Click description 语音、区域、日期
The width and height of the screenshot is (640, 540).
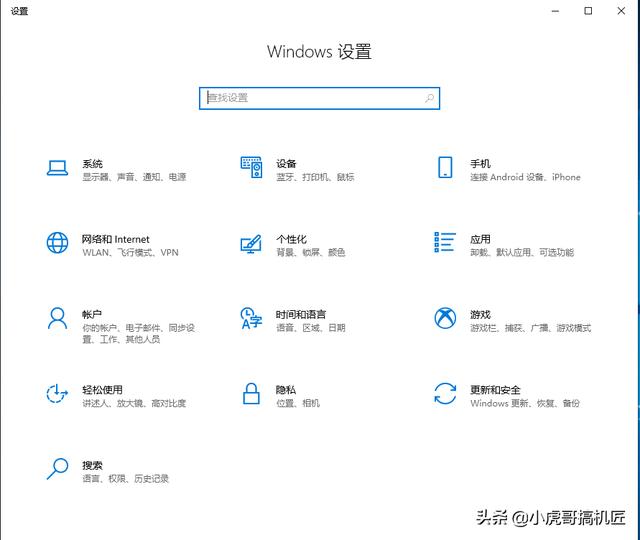tap(311, 327)
